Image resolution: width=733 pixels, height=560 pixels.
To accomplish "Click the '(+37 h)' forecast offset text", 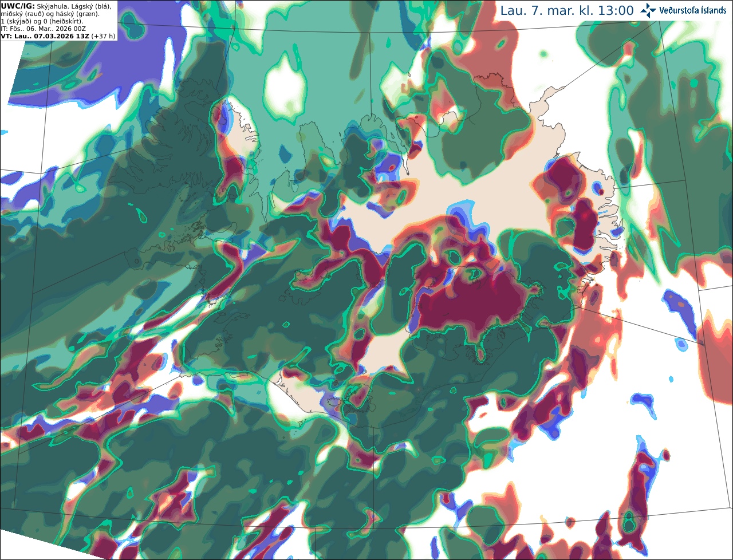I will (103, 36).
